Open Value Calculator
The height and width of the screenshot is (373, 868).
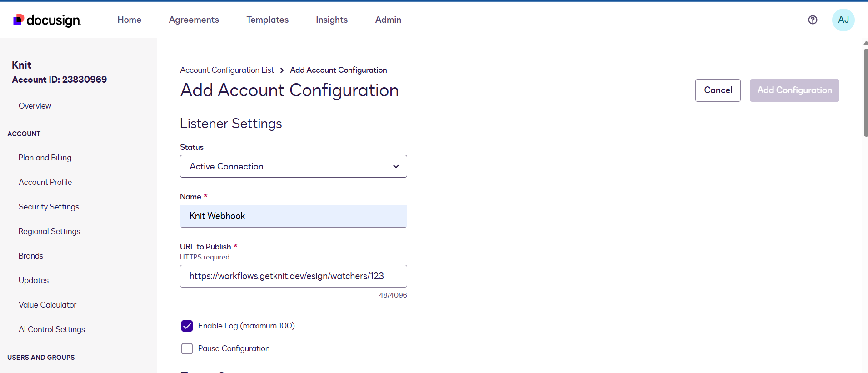47,305
